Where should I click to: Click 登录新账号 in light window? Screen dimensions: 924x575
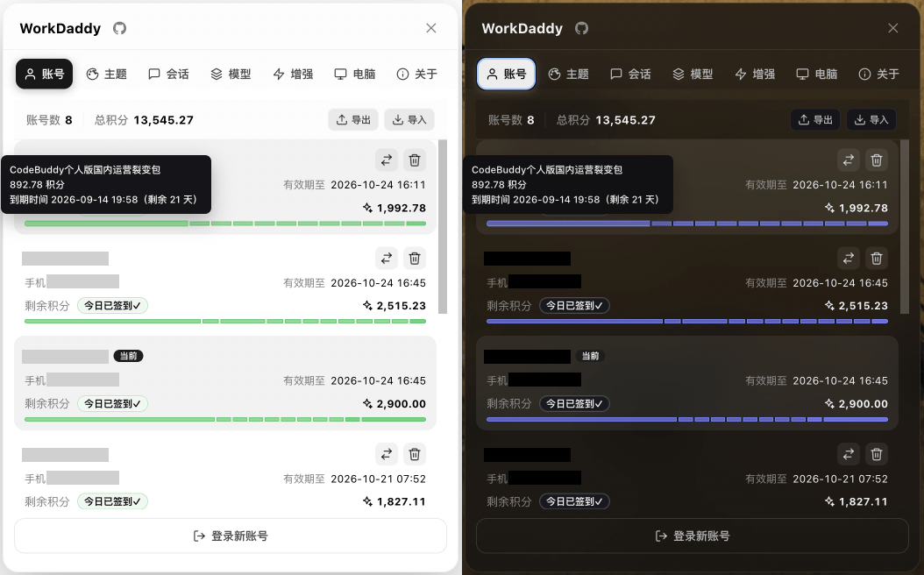tap(231, 536)
